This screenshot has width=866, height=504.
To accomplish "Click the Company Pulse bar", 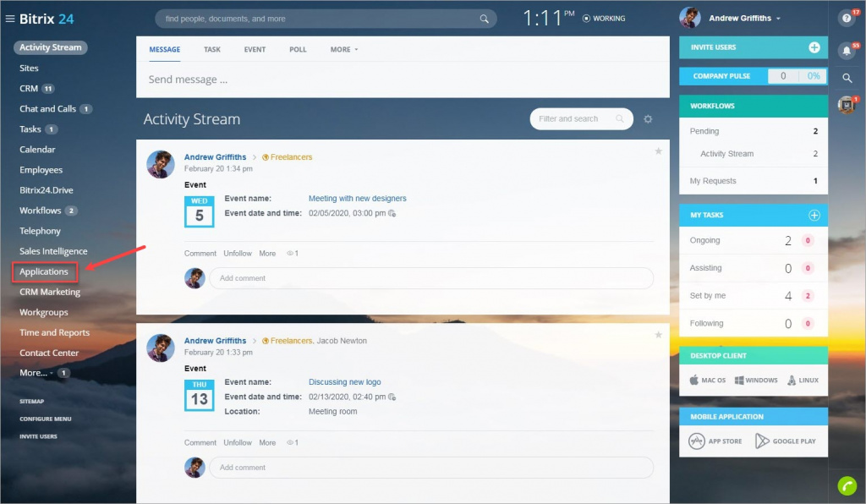I will (x=753, y=76).
